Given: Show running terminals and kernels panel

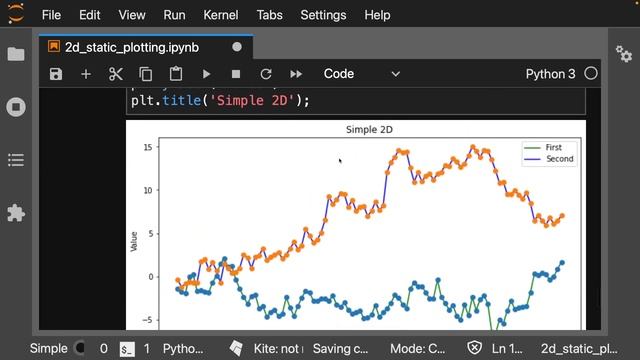Looking at the screenshot, I should tap(16, 107).
